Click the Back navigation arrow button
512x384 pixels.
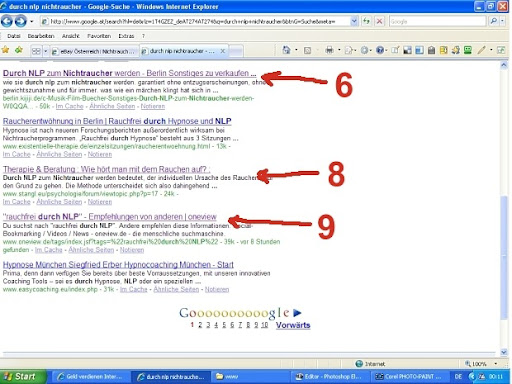point(7,21)
